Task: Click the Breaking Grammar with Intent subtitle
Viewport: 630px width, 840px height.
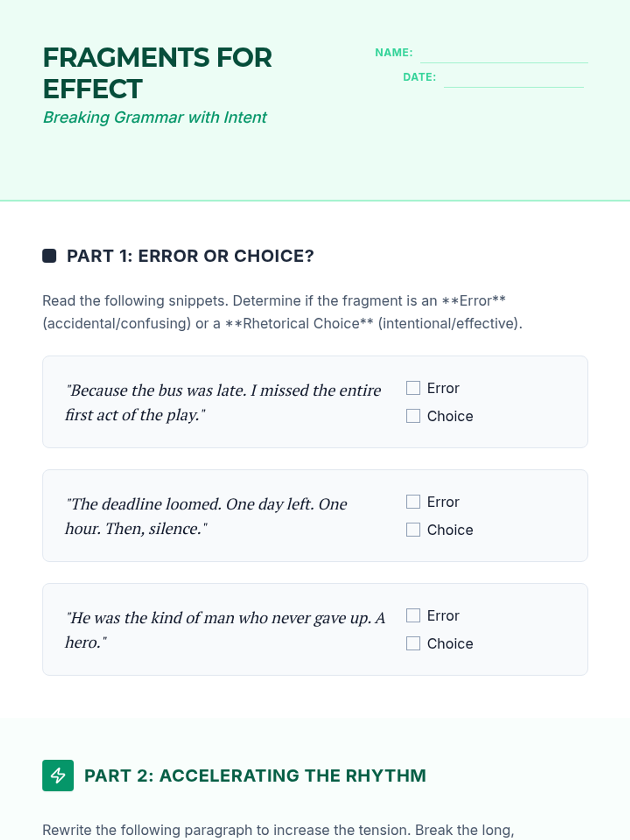Action: (x=155, y=117)
